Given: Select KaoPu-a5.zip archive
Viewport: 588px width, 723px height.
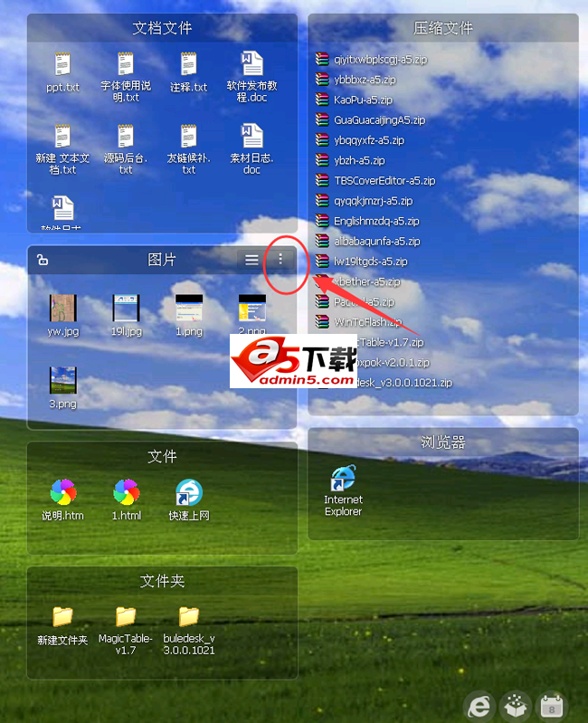Looking at the screenshot, I should [x=354, y=100].
